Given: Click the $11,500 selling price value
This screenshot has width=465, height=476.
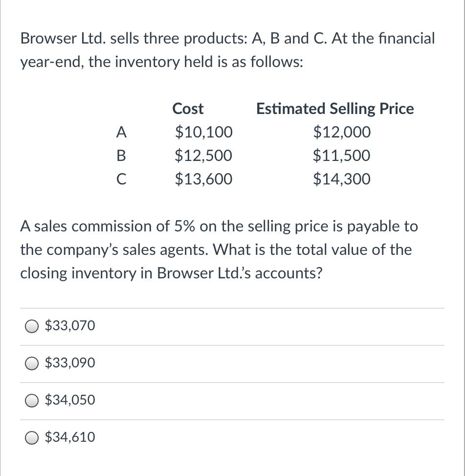Looking at the screenshot, I should click(342, 156).
